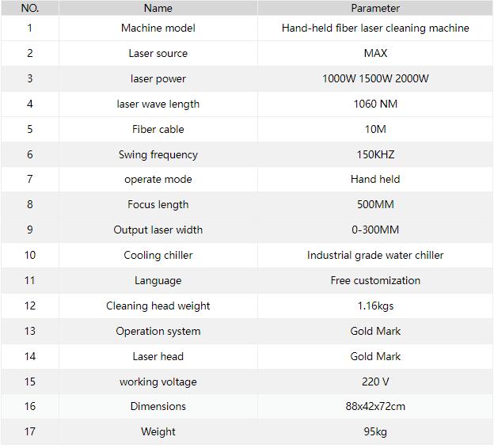Click the Free customization language value
494x448 pixels.
point(375,280)
